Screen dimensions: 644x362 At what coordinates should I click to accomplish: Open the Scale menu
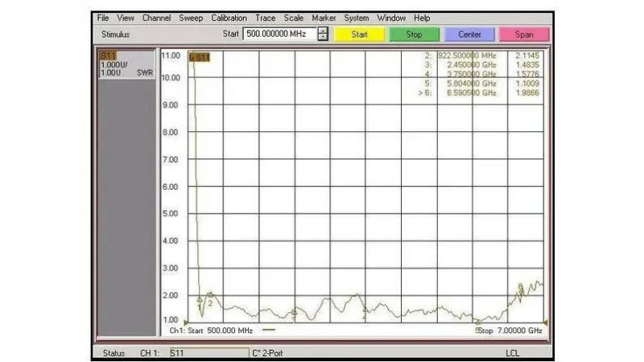click(x=293, y=18)
